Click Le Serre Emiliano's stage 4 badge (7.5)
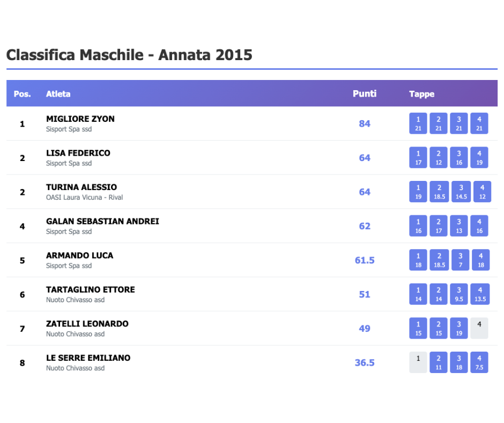The image size is (504, 423). coord(479,362)
